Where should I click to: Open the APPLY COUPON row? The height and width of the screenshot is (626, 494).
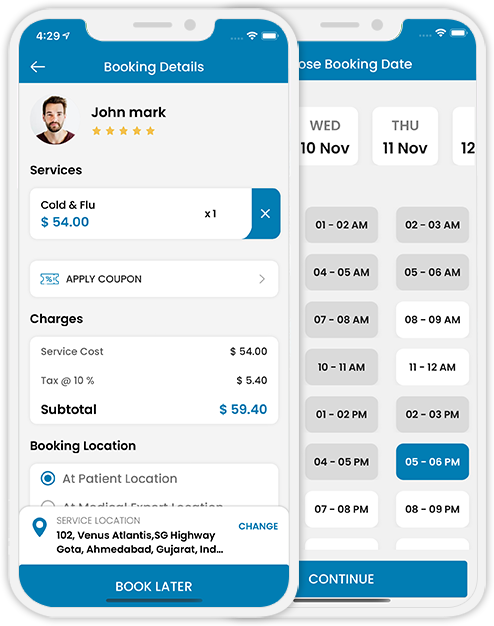click(154, 279)
